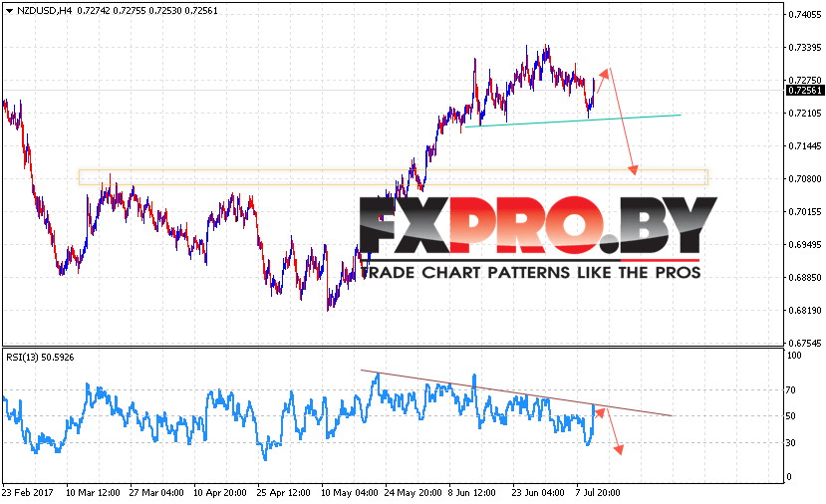Select the teal support trendline on price chart
Screen dimensions: 826x504
tap(573, 121)
